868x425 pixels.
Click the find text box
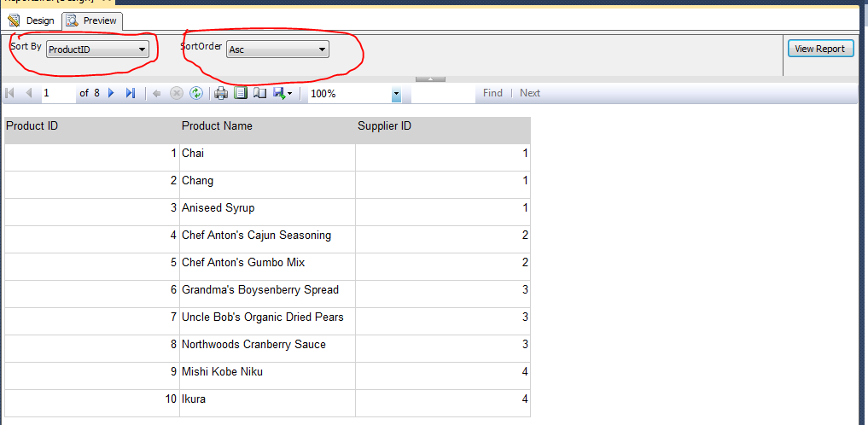pyautogui.click(x=443, y=94)
